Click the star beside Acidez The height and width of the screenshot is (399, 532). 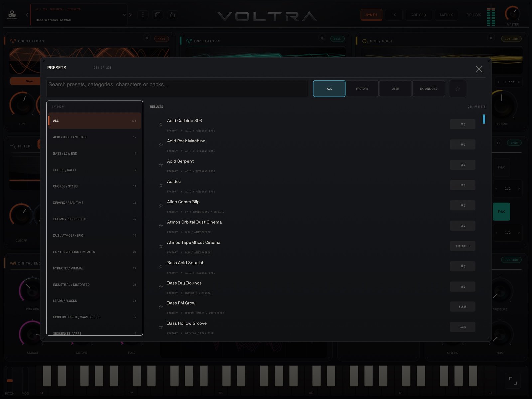coord(161,185)
